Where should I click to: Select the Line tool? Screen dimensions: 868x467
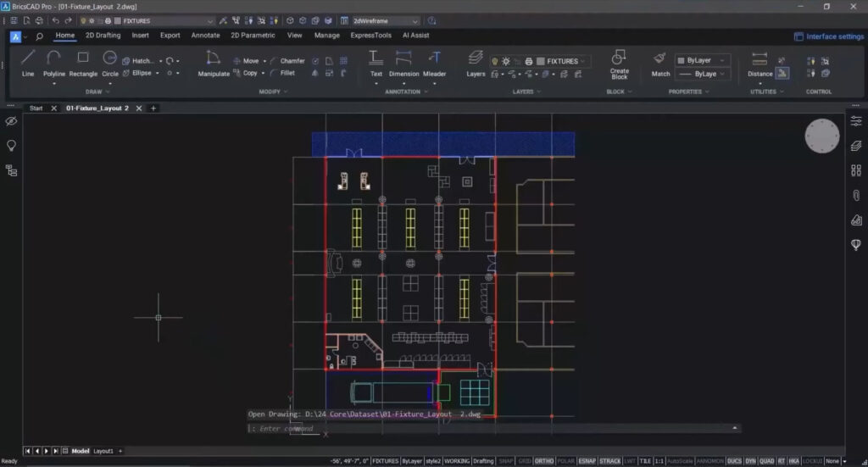[x=28, y=63]
